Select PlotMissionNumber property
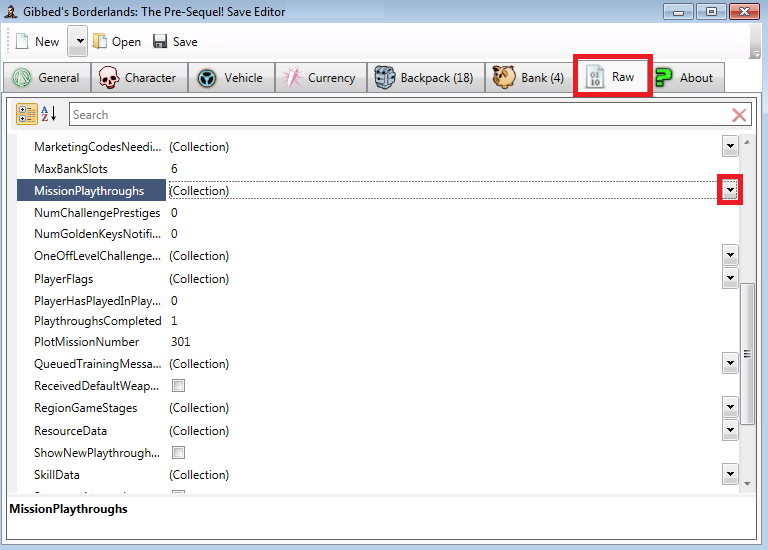768x550 pixels. tap(86, 342)
